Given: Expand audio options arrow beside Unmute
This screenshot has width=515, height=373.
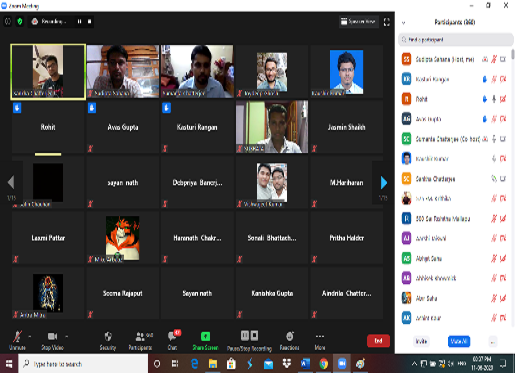Looking at the screenshot, I should [30, 337].
